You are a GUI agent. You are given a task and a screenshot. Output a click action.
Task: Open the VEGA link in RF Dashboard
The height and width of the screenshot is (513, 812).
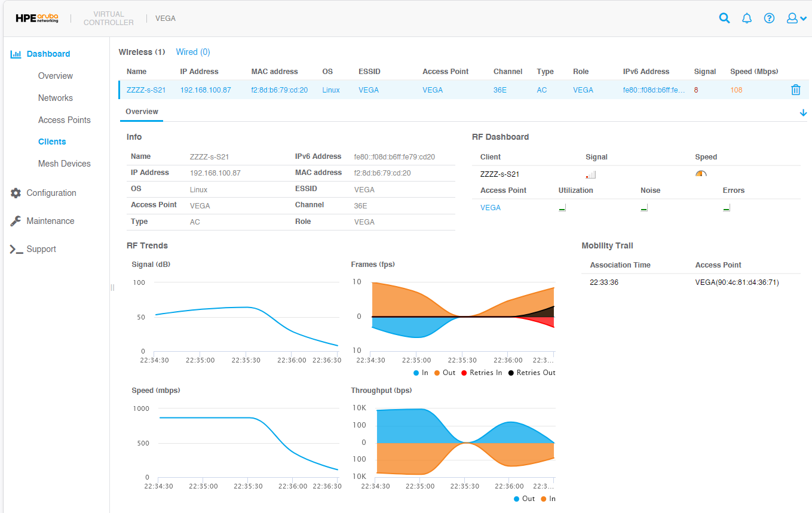pyautogui.click(x=491, y=208)
